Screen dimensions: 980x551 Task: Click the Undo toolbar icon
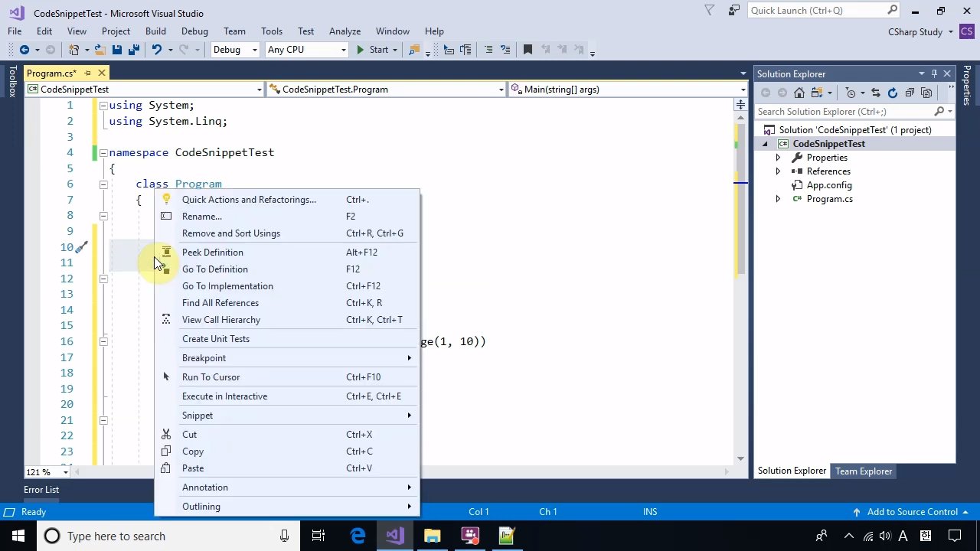(156, 50)
